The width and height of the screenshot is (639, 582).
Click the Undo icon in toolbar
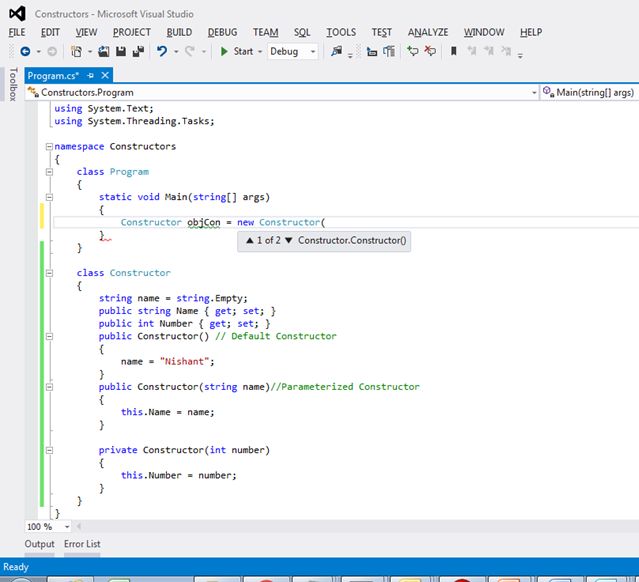162,51
